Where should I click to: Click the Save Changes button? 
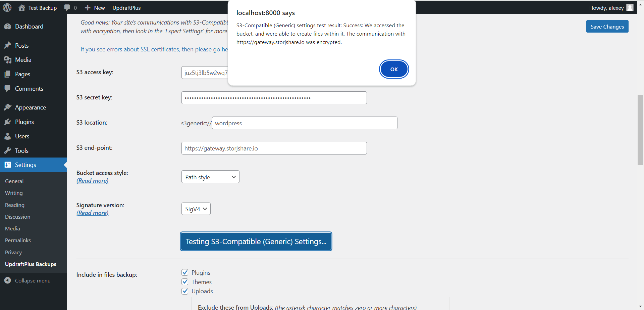(607, 27)
